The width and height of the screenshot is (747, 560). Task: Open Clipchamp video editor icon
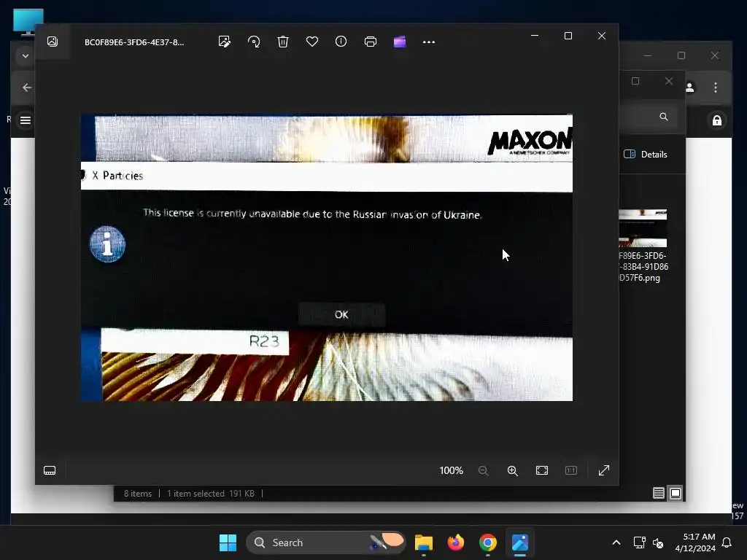click(x=400, y=42)
